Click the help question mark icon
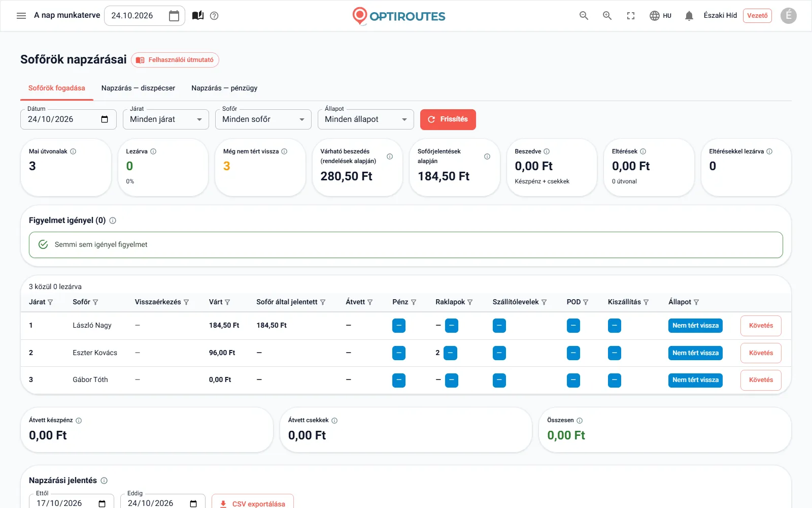The height and width of the screenshot is (508, 812). pyautogui.click(x=214, y=16)
